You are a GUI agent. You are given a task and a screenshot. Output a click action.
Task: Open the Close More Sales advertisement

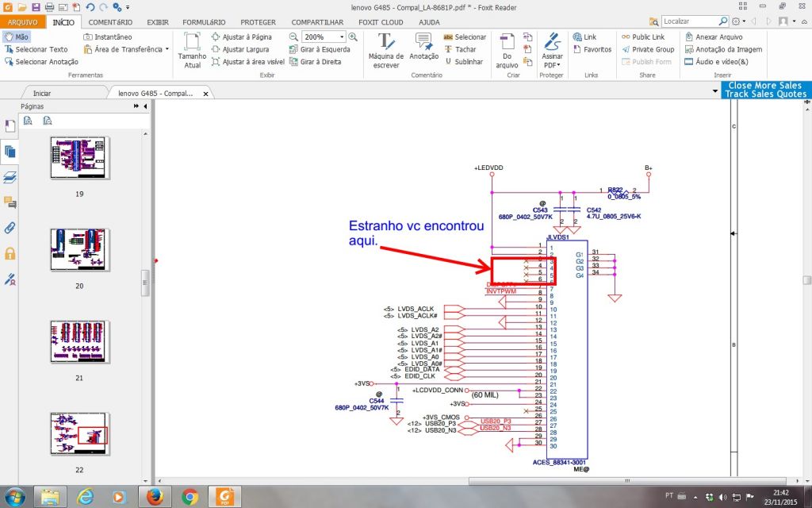click(765, 89)
